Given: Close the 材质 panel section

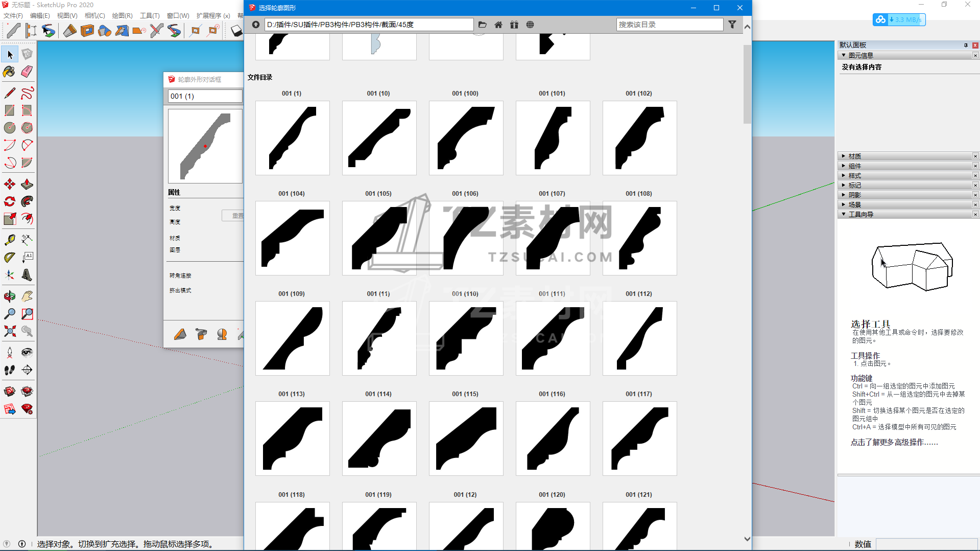Looking at the screenshot, I should pos(975,156).
